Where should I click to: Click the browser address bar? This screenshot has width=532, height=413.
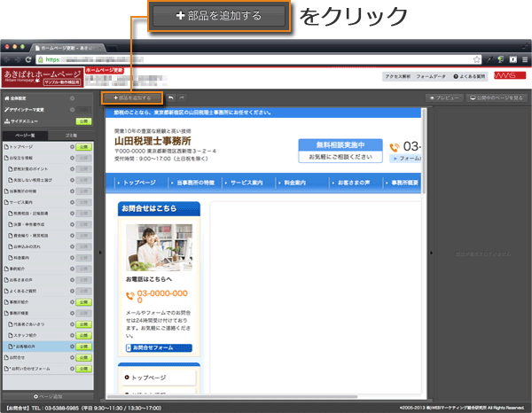pyautogui.click(x=259, y=59)
